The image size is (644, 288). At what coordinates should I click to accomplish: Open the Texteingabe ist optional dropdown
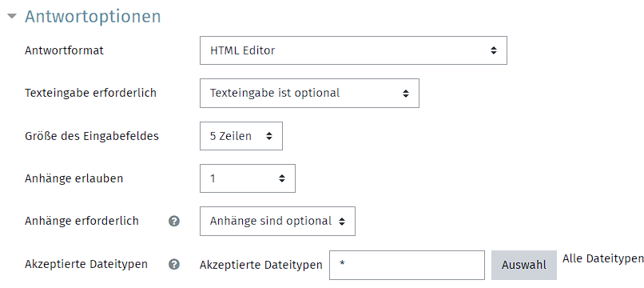pos(309,93)
